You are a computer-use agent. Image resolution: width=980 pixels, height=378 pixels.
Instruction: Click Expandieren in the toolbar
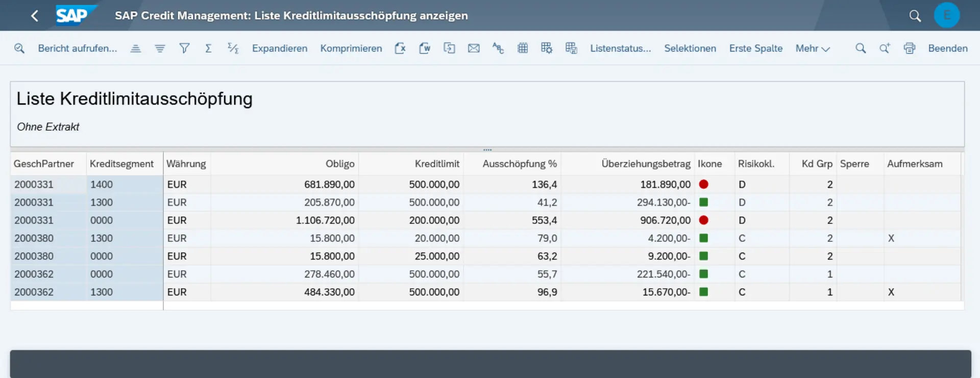click(x=280, y=48)
